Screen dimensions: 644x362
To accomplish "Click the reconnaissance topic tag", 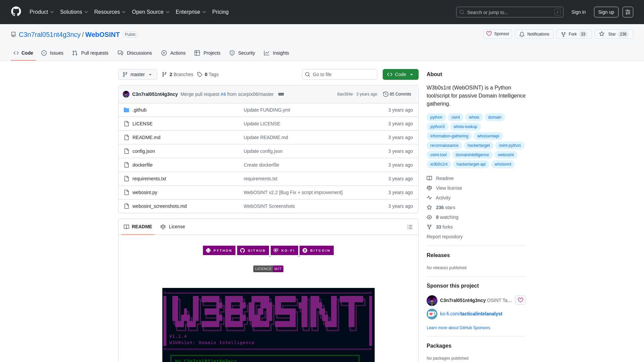I will (444, 145).
